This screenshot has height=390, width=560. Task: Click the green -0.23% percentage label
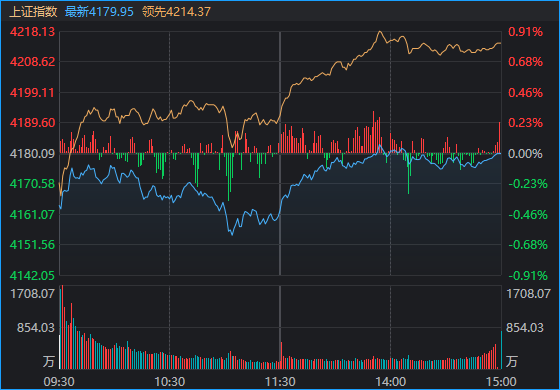pos(528,184)
